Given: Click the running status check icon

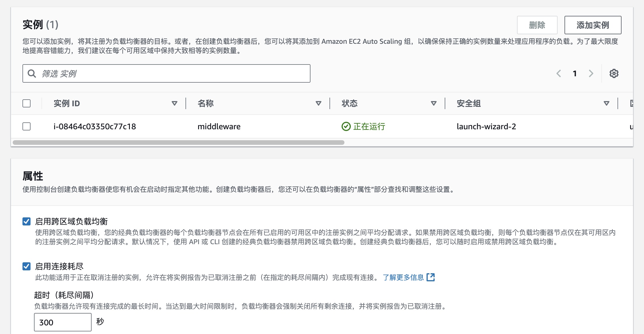Looking at the screenshot, I should coord(346,126).
